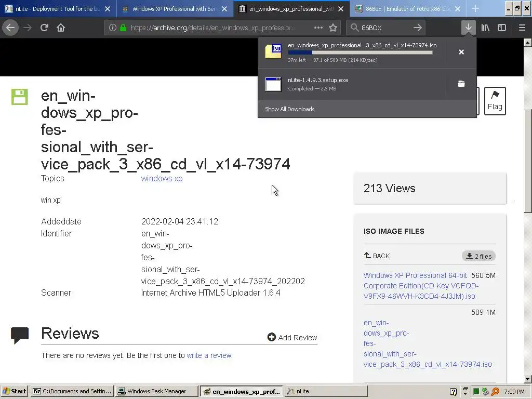Click the Flag button

tap(495, 101)
